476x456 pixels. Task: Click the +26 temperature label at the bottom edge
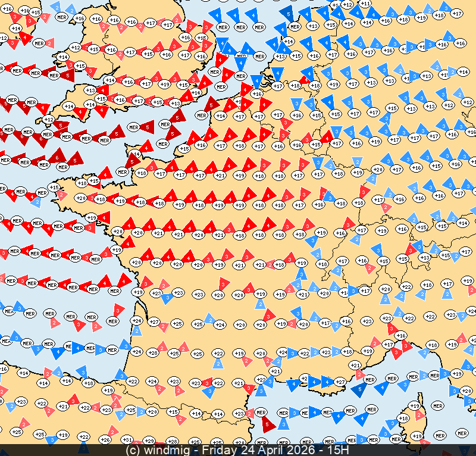pyautogui.click(x=105, y=440)
